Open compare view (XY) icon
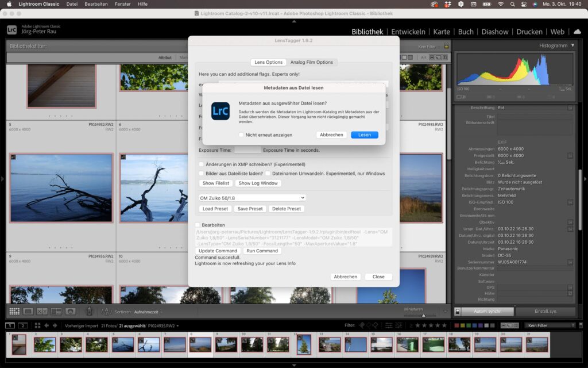 (x=42, y=311)
